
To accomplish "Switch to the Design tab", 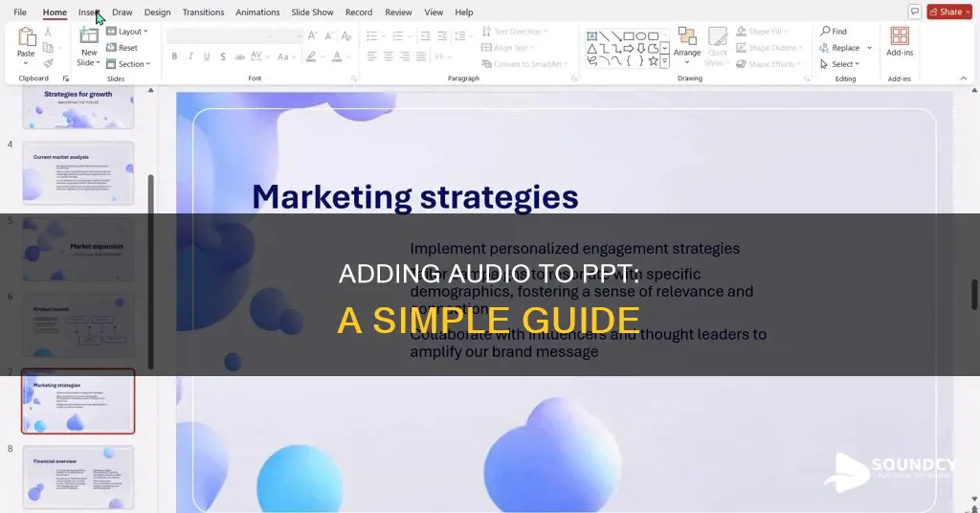I will 158,11.
